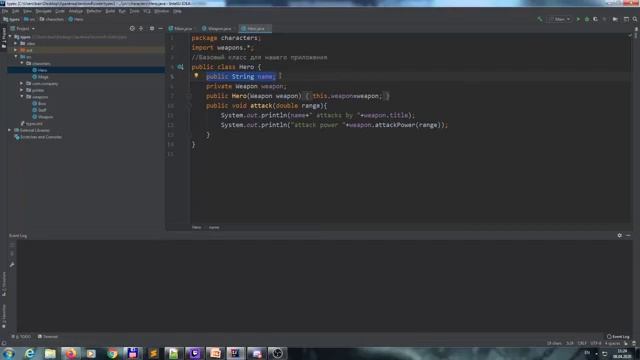Image resolution: width=640 pixels, height=360 pixels.
Task: Expand the out folder arrow
Action: (x=16, y=50)
